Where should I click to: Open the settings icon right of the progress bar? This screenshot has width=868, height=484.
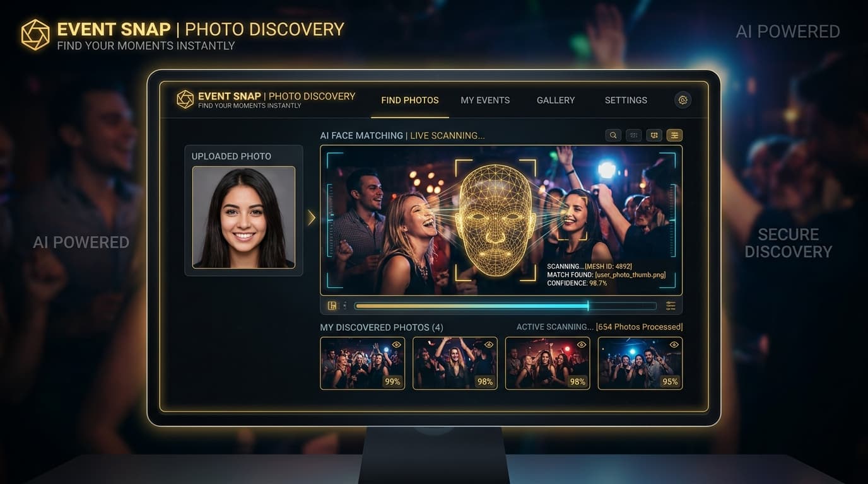coord(670,306)
